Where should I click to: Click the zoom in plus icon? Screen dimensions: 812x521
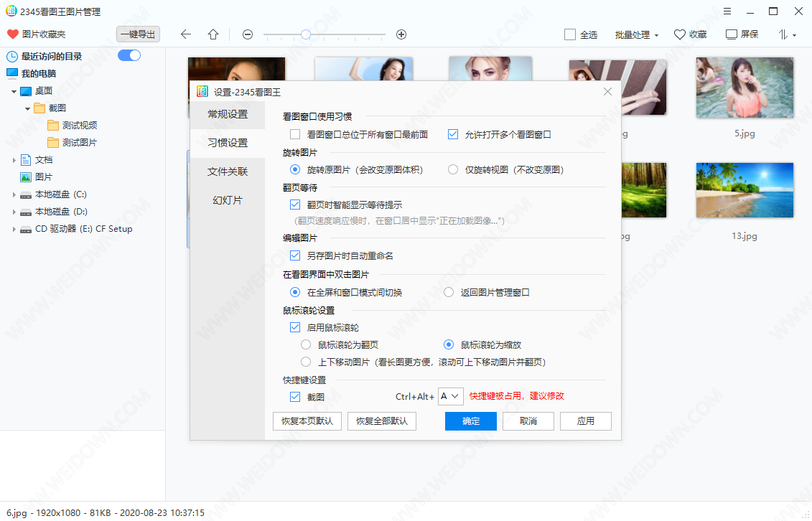(401, 34)
